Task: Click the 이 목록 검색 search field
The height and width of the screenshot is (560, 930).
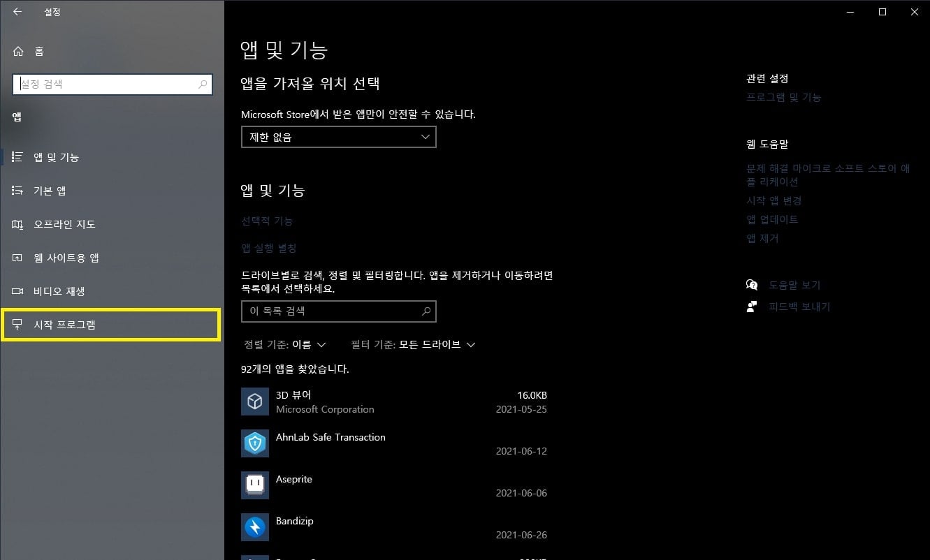Action: point(338,311)
